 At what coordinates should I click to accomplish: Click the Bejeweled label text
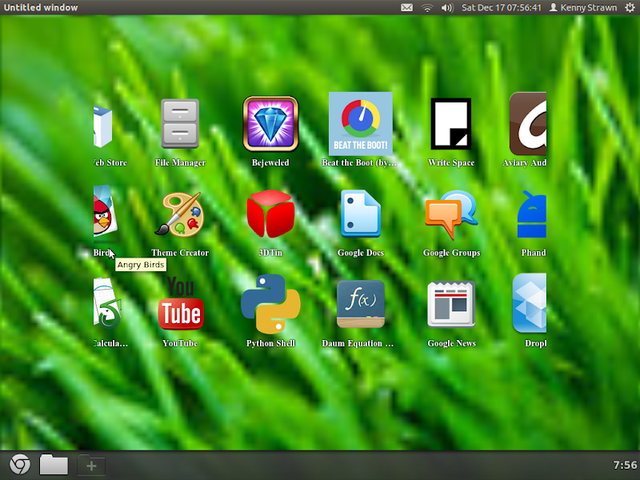pyautogui.click(x=271, y=163)
